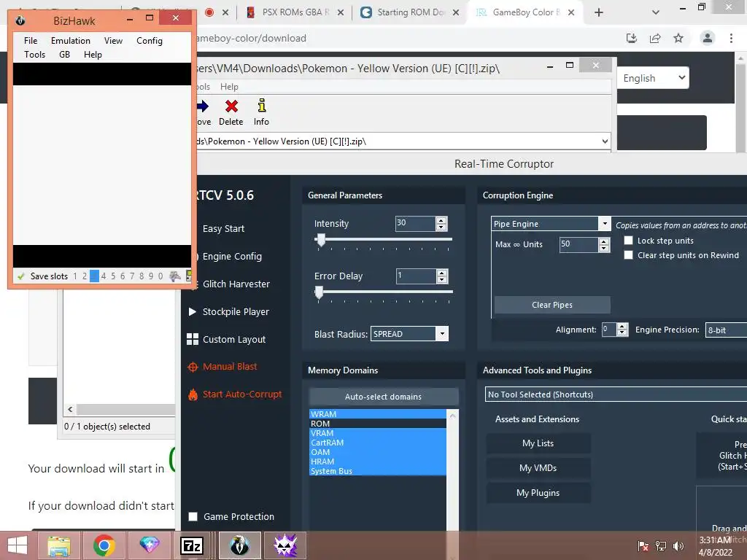Open BizHawk Tools menu
747x560 pixels.
click(35, 55)
